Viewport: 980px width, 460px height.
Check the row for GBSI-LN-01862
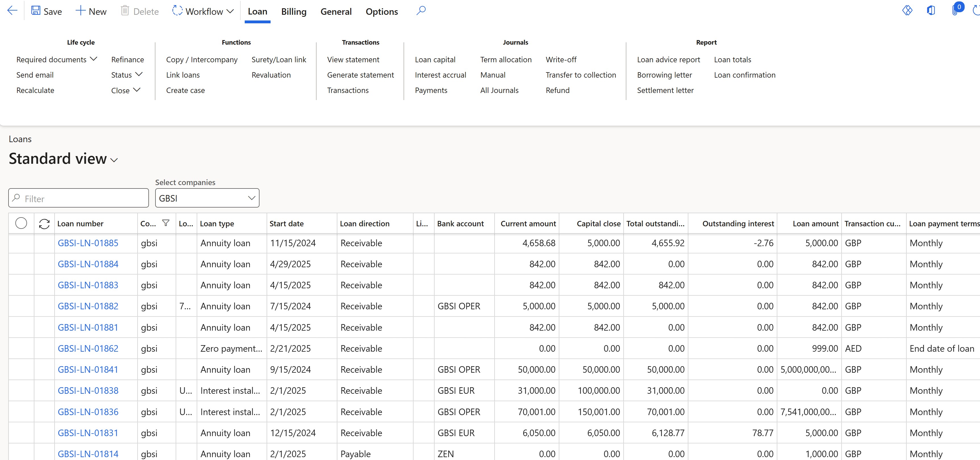pyautogui.click(x=21, y=348)
